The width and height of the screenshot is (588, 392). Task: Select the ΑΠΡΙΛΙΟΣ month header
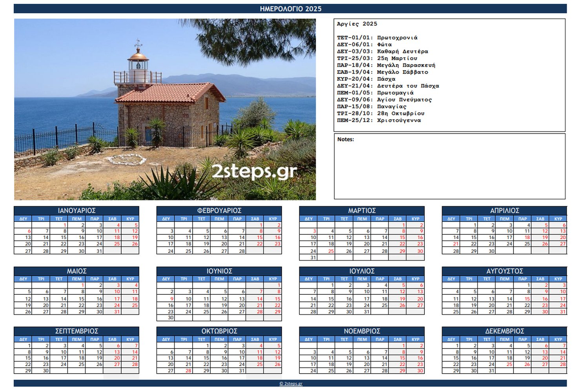tap(504, 211)
